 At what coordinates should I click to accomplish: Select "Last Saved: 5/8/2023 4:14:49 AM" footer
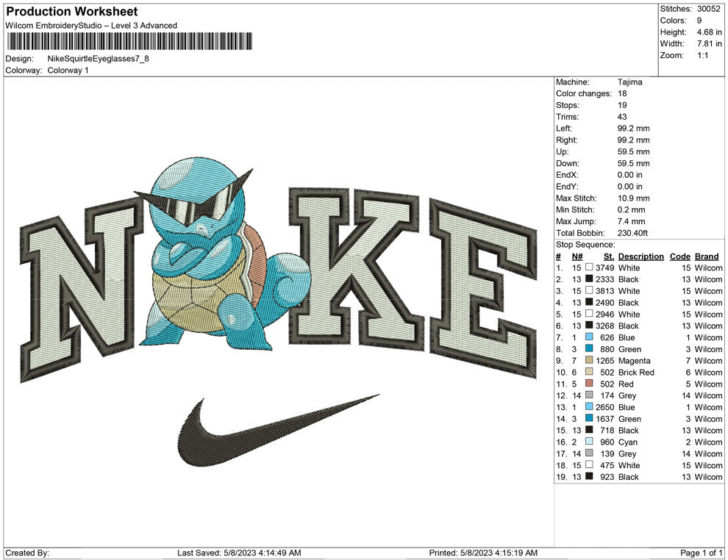coord(239,553)
